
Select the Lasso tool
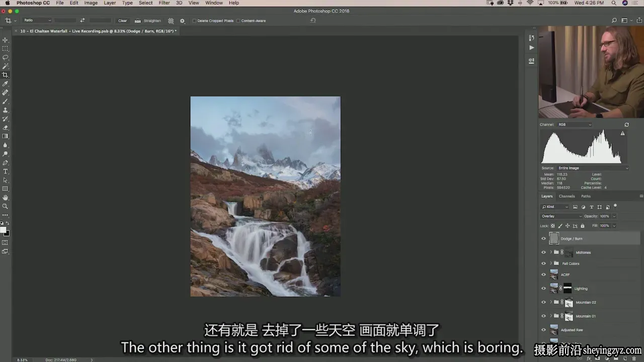(x=6, y=57)
